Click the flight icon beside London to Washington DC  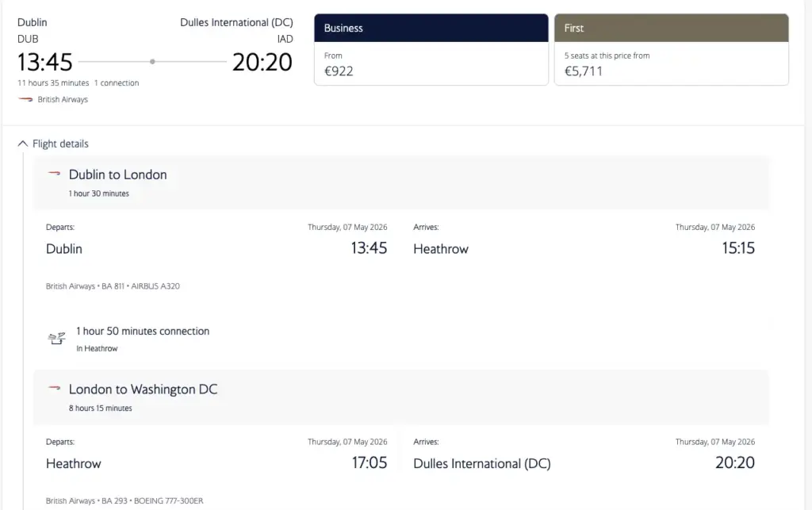[x=53, y=389]
